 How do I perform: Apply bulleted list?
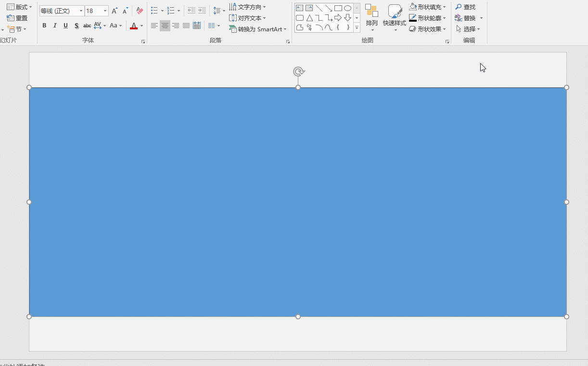click(x=154, y=11)
